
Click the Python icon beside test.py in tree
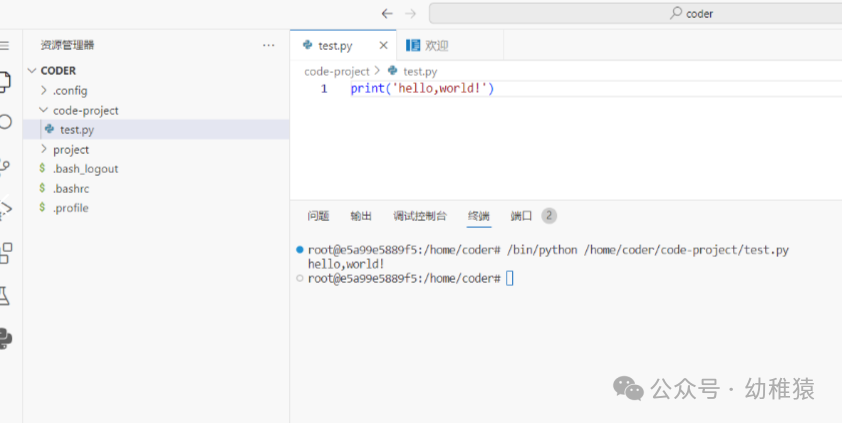(49, 129)
